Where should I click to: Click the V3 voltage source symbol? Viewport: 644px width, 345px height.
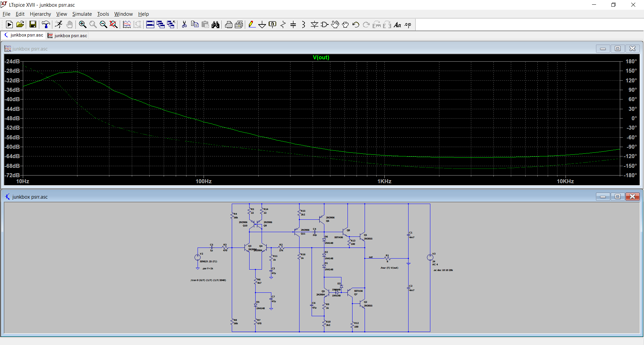point(430,257)
